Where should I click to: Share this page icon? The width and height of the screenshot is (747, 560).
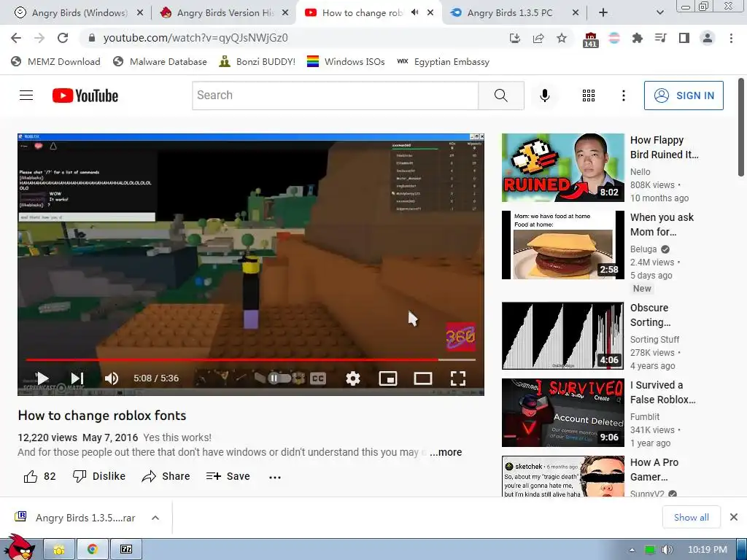(x=538, y=38)
